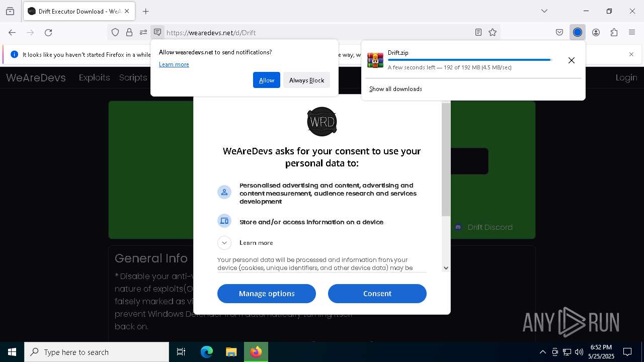Click the personalised advertising person icon

click(x=224, y=192)
